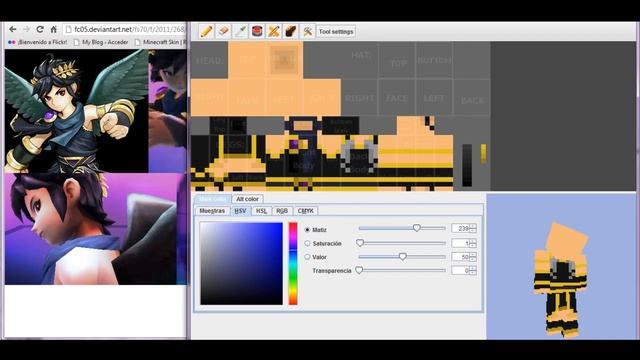The width and height of the screenshot is (640, 360).
Task: Increase the Valor value with its stepper
Action: (473, 255)
